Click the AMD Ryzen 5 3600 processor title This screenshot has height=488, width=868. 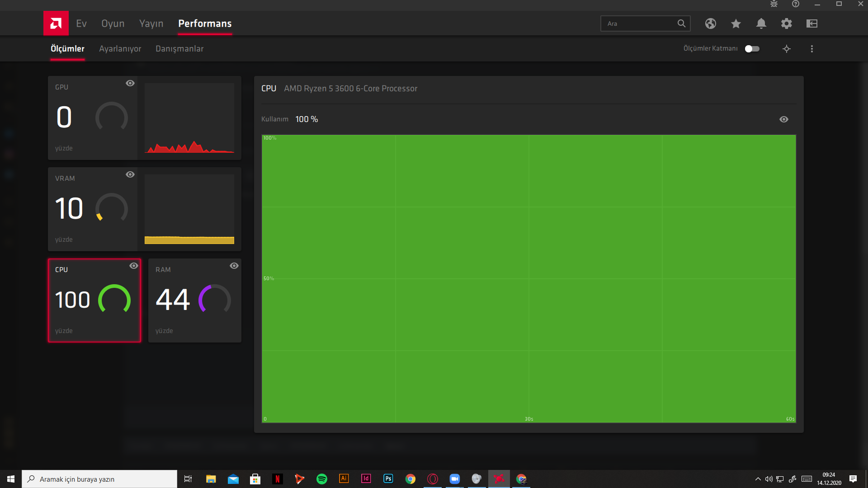pyautogui.click(x=350, y=89)
